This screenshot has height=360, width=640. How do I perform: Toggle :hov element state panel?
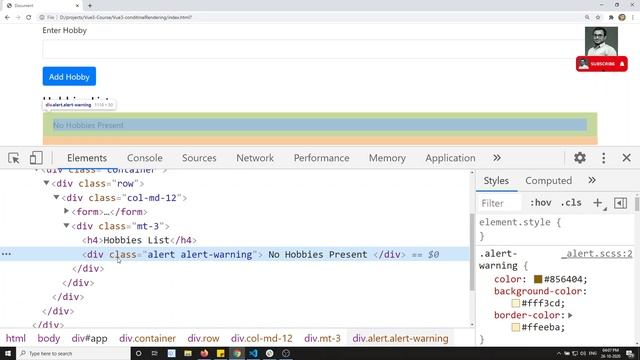pos(540,203)
